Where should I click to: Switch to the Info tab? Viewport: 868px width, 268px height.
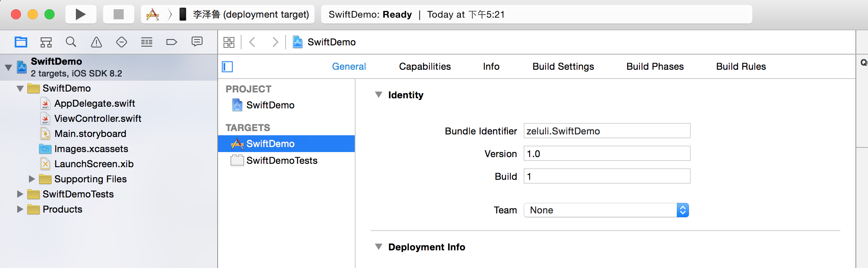[x=491, y=66]
